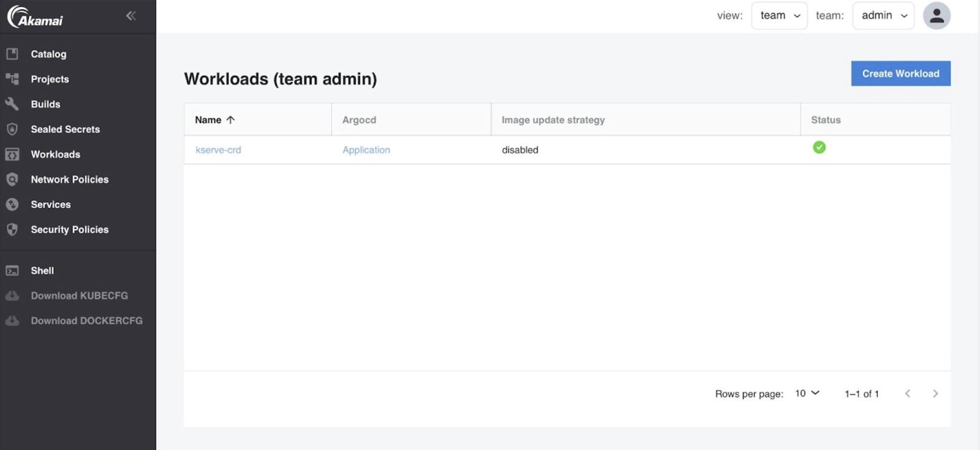
Task: Sort table by Name column header
Action: pyautogui.click(x=208, y=120)
